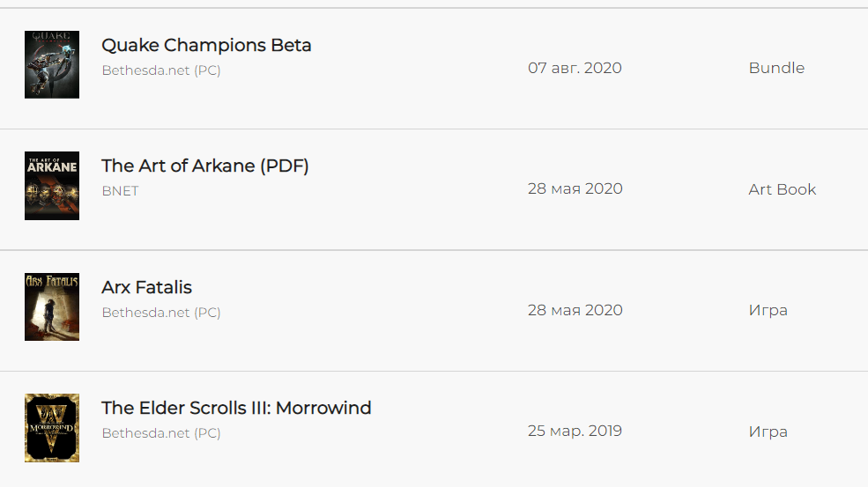Click The Art of Arkane (PDF) title

point(204,166)
